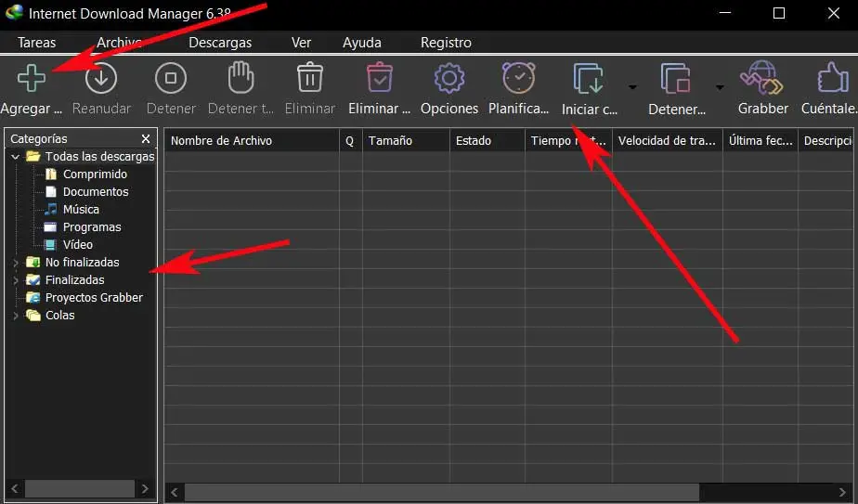Sort by Estado column header
The height and width of the screenshot is (504, 858).
tap(487, 141)
